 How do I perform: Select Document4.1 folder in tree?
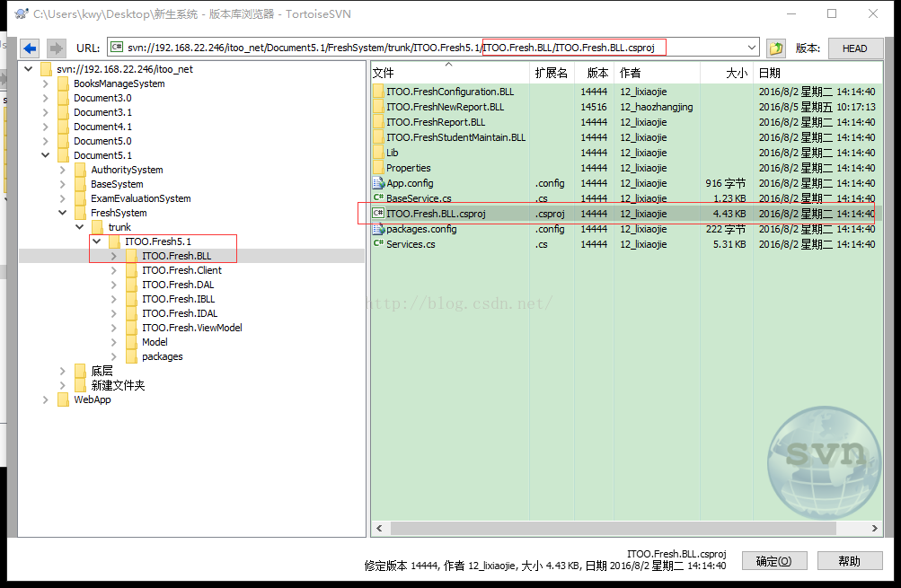tap(102, 127)
